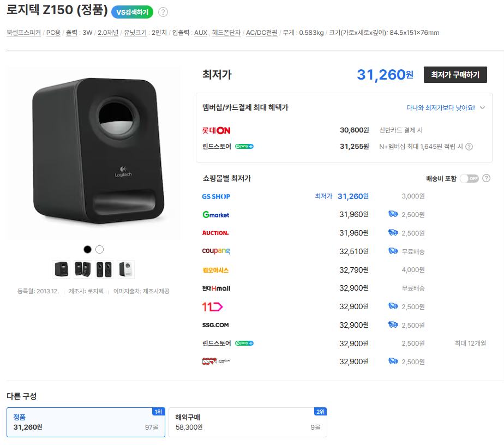Open the 롯데ON store logo
Image resolution: width=504 pixels, height=446 pixels.
pyautogui.click(x=217, y=130)
